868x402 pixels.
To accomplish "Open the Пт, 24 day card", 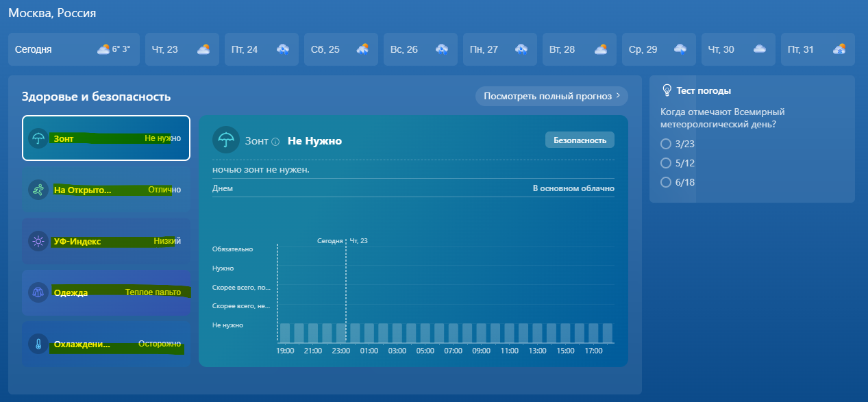I will (x=262, y=49).
